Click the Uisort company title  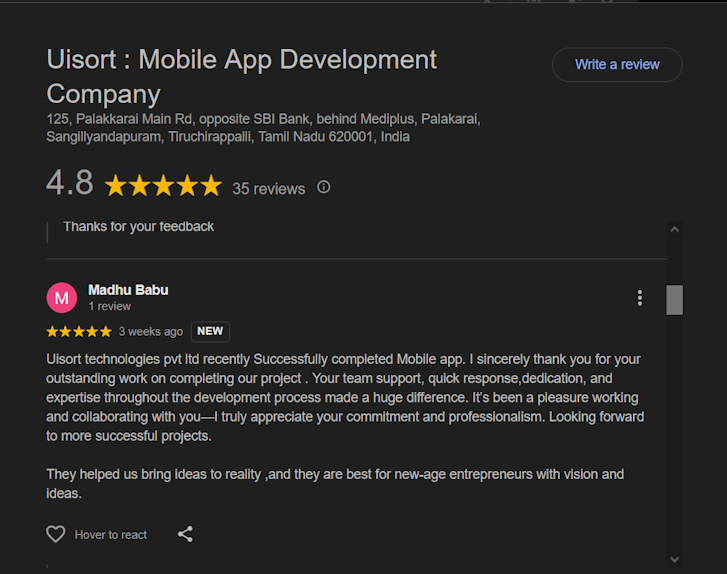pos(241,76)
